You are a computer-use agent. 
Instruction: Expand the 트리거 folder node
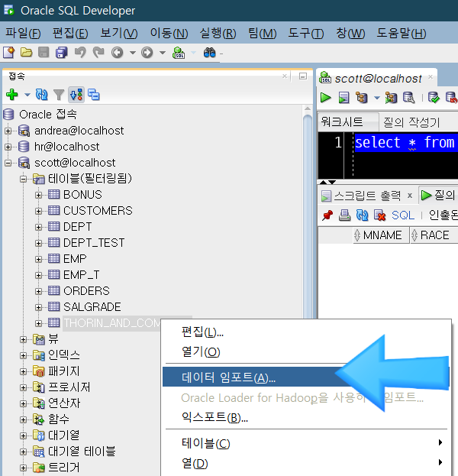(24, 468)
